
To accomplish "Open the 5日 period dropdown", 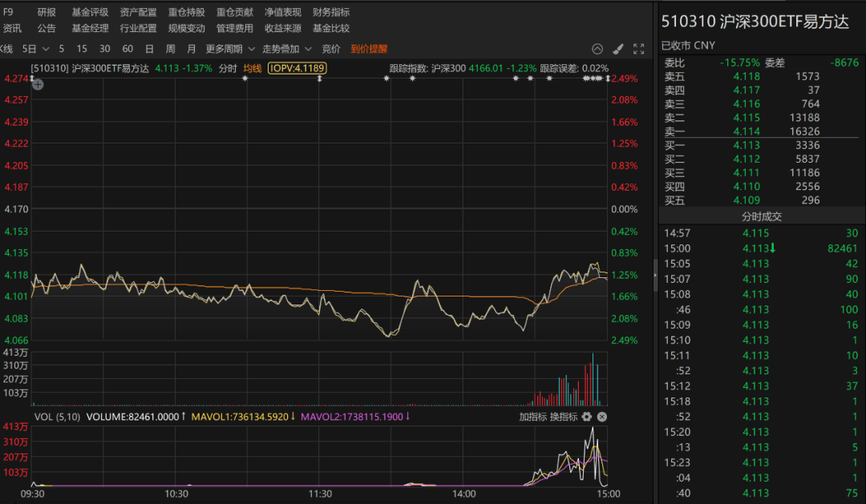I will [x=36, y=49].
